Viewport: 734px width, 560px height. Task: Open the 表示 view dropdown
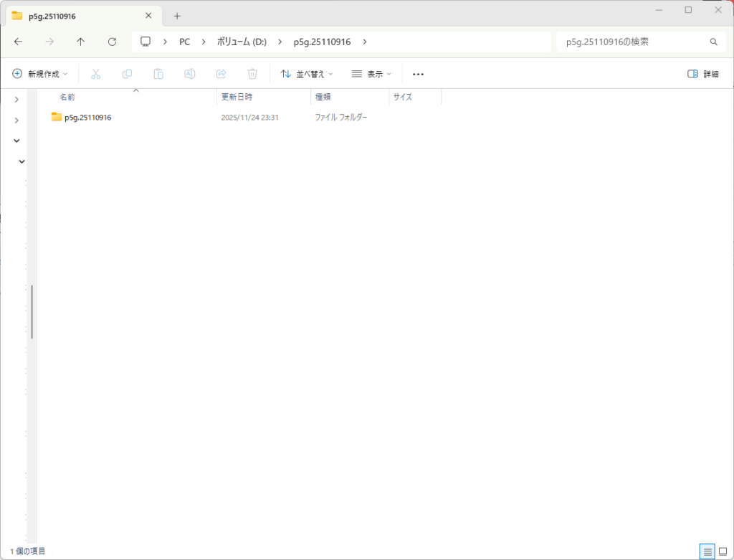[371, 74]
